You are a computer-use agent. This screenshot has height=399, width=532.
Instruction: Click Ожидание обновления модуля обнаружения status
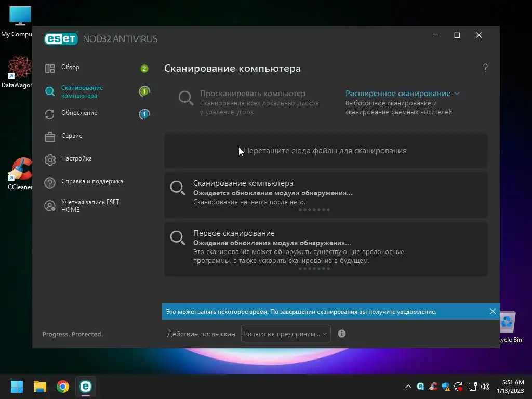[272, 243]
